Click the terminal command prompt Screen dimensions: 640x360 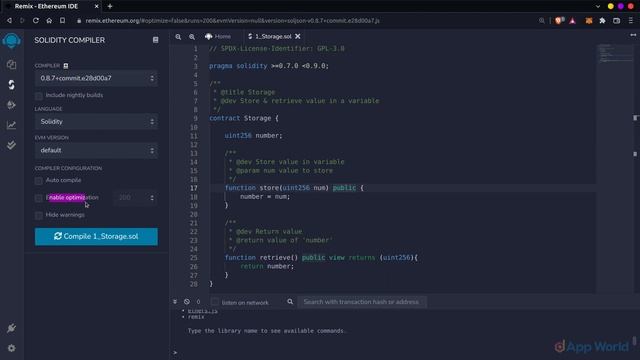point(175,353)
